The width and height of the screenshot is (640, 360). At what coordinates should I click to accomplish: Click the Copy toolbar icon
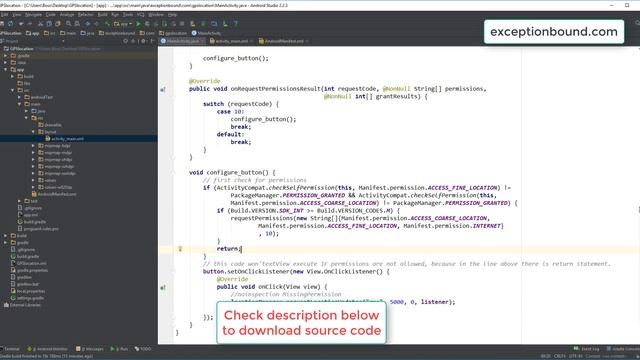(x=49, y=24)
